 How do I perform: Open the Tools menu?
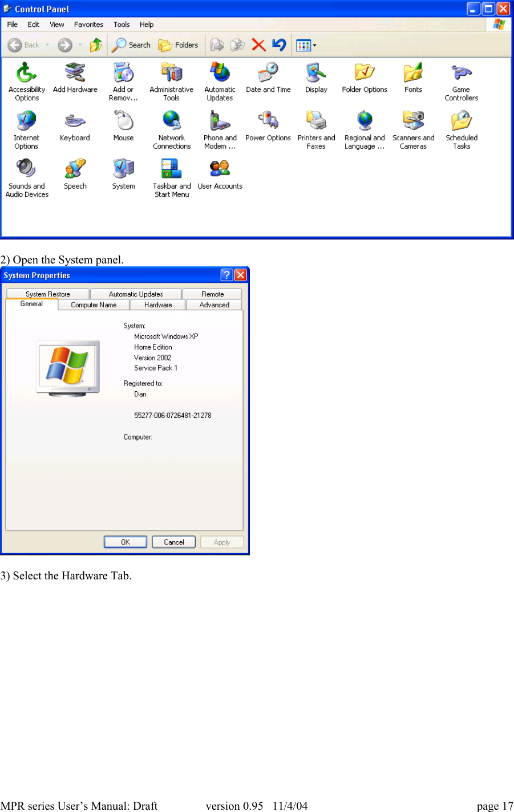(x=121, y=25)
